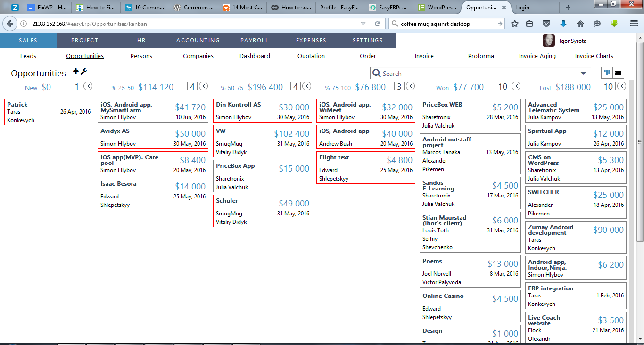Open the Dashboard link
Image resolution: width=644 pixels, height=345 pixels.
point(255,56)
